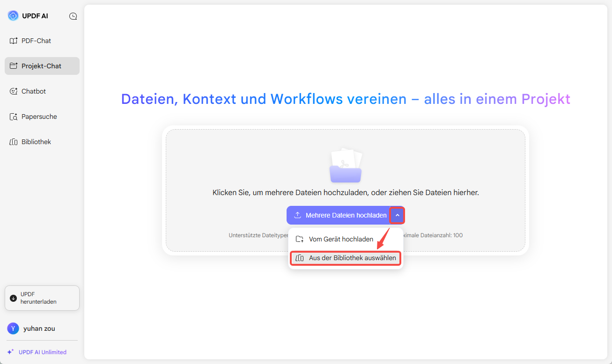Click the Y avatar circle

point(13,328)
